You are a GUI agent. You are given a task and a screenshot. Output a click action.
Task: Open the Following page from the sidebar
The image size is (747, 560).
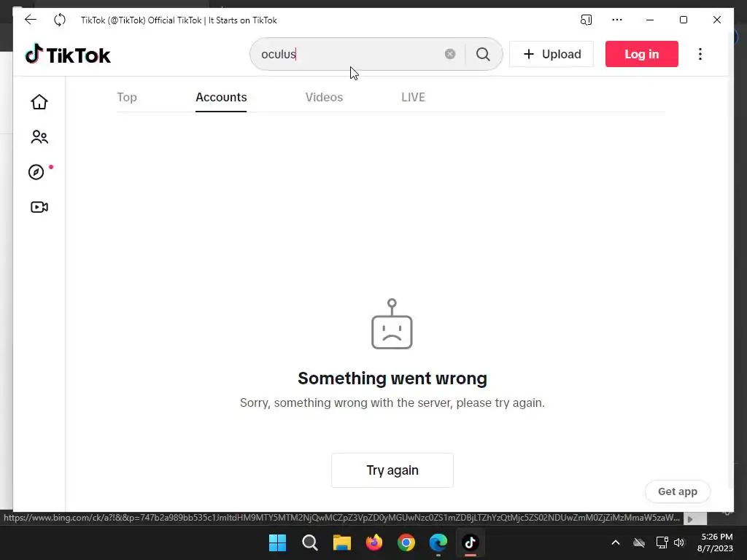click(39, 137)
